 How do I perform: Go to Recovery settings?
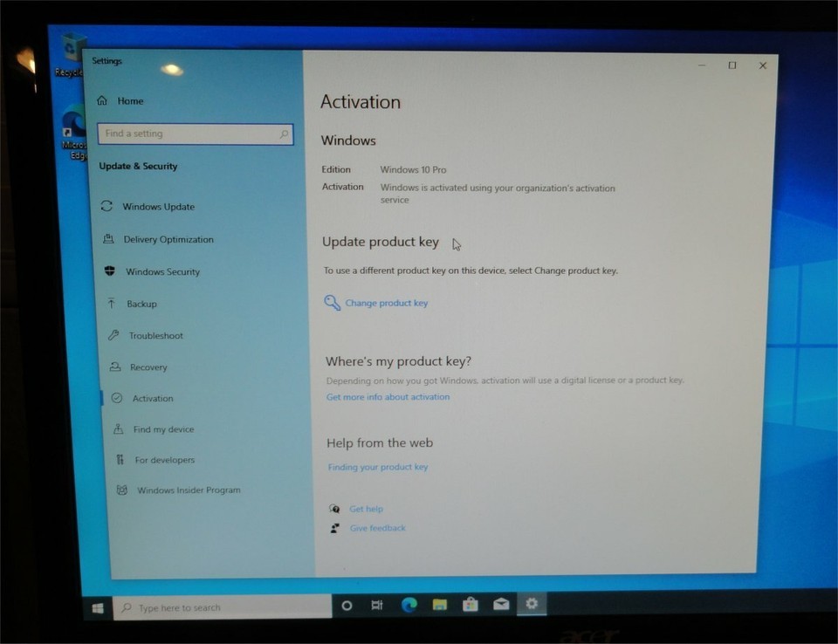click(148, 367)
